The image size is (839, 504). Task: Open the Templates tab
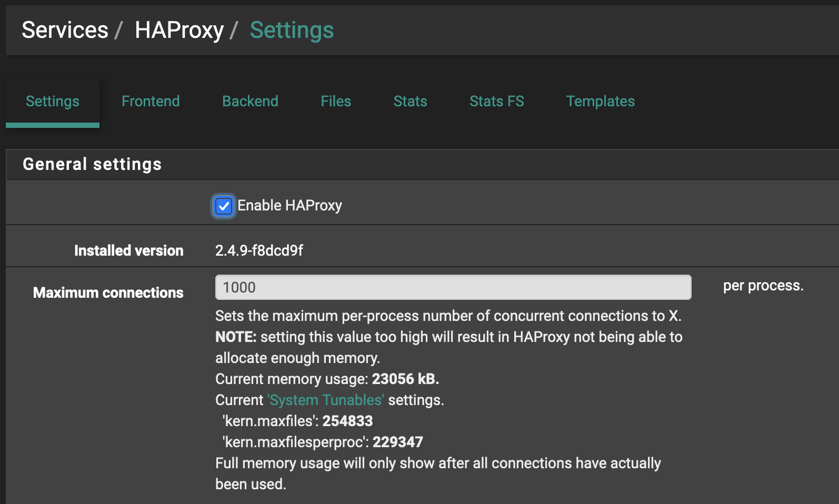[x=600, y=101]
